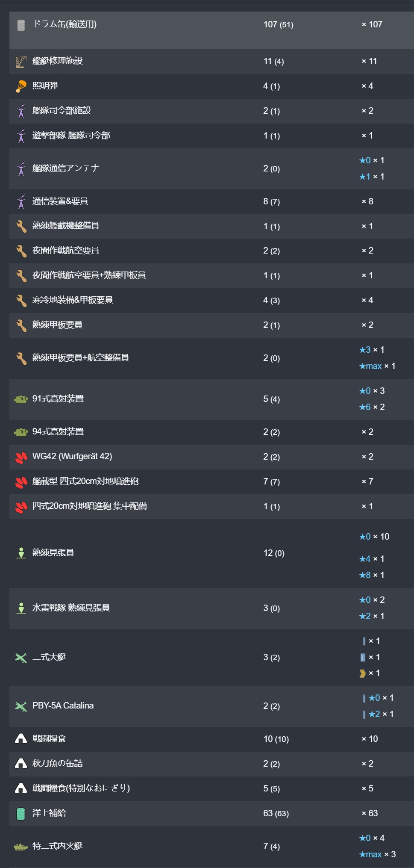Click the yellow chevron proficiency entry for 二式大艇
The image size is (414, 868).
click(370, 673)
